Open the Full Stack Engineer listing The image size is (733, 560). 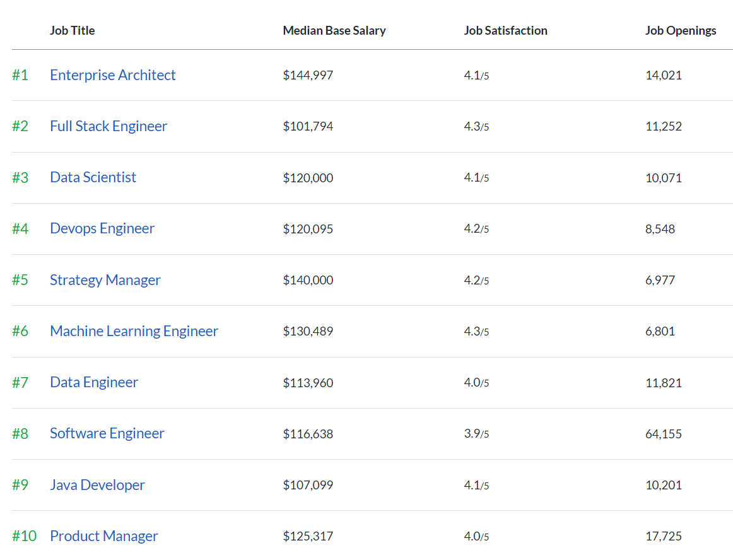(x=108, y=125)
